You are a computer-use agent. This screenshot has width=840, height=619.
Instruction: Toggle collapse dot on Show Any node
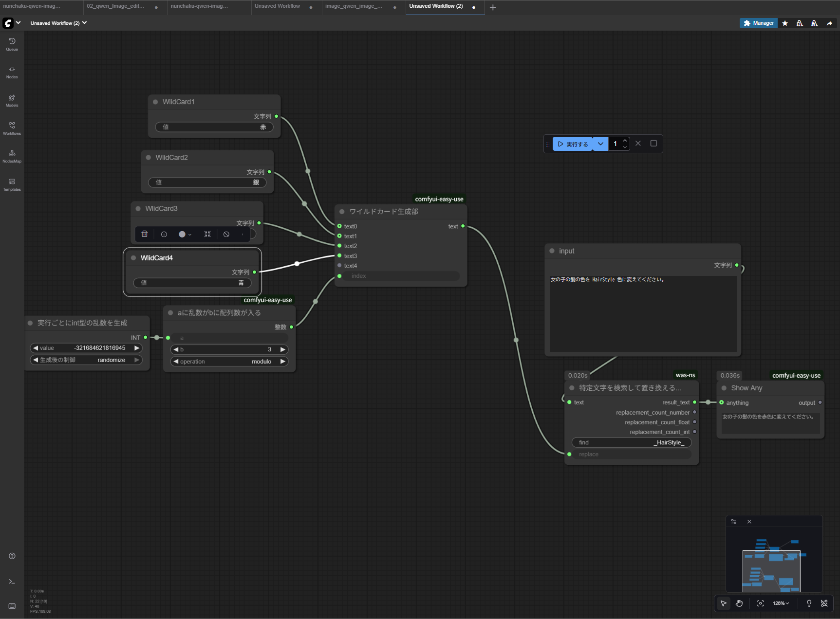(x=724, y=388)
